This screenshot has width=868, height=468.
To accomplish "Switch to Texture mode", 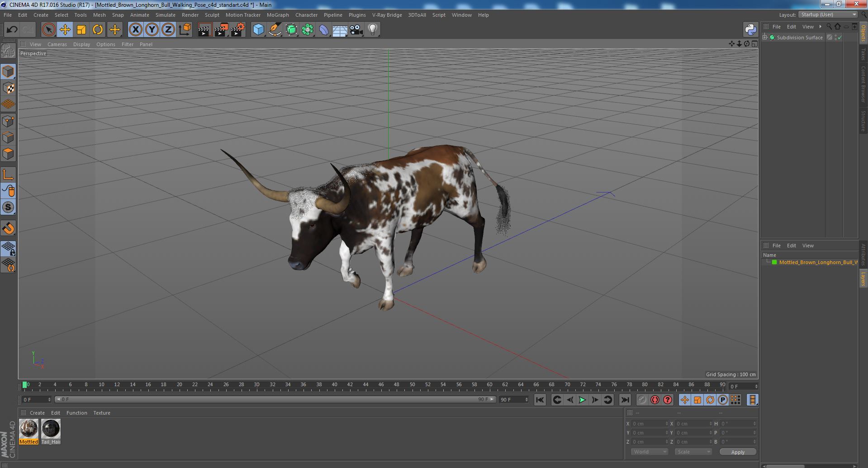I will (x=8, y=88).
